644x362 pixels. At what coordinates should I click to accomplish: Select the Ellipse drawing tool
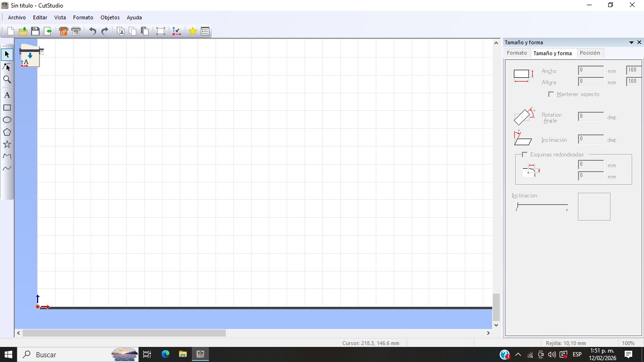(x=7, y=120)
